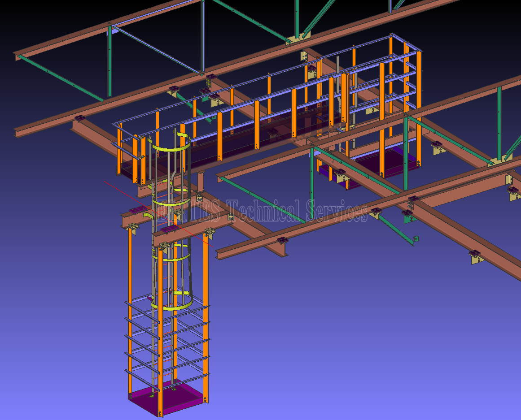This screenshot has height=420, width=521.
Task: Click the Technical Services watermark text
Action: (296, 211)
